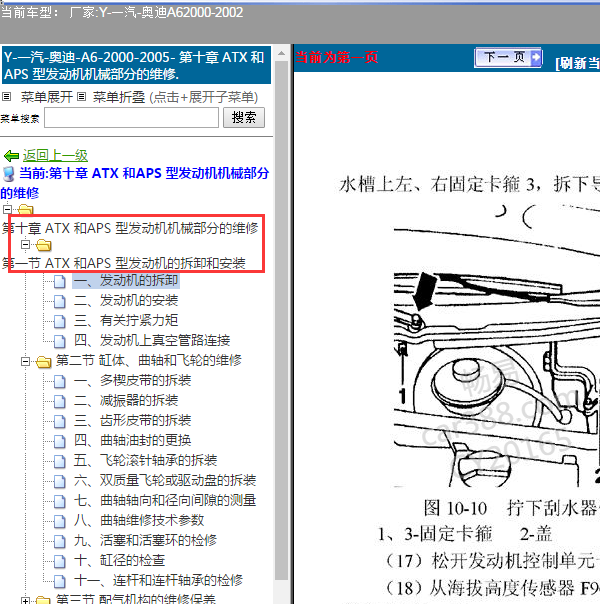
Task: Click the 返回上一级 link
Action: [55, 156]
